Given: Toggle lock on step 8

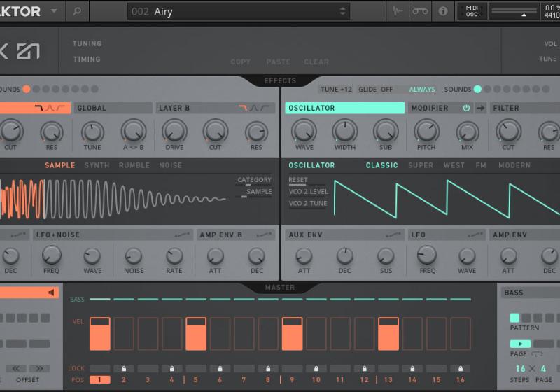Looking at the screenshot, I should (x=268, y=368).
